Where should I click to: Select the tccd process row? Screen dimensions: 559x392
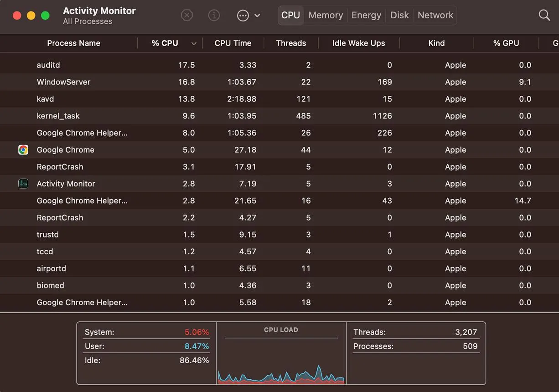click(279, 252)
